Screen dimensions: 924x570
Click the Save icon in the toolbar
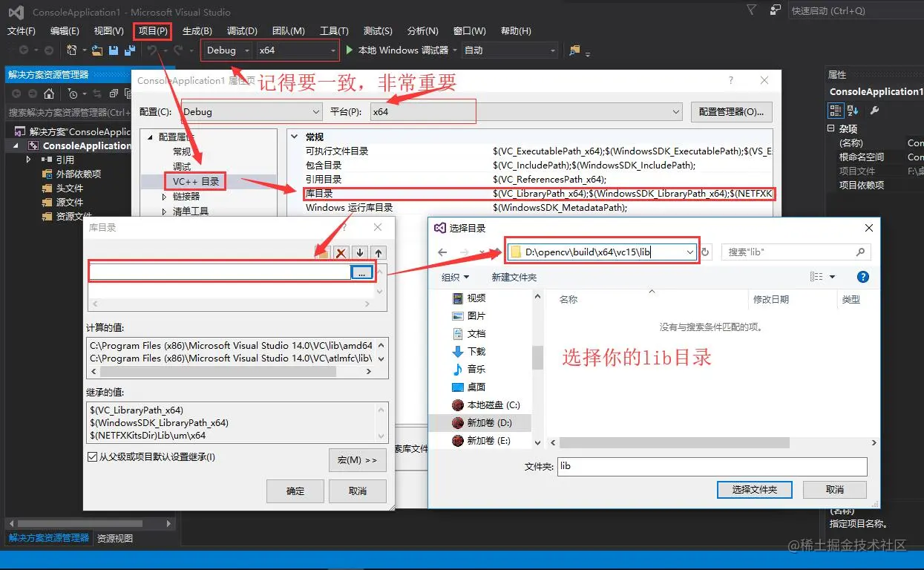112,50
